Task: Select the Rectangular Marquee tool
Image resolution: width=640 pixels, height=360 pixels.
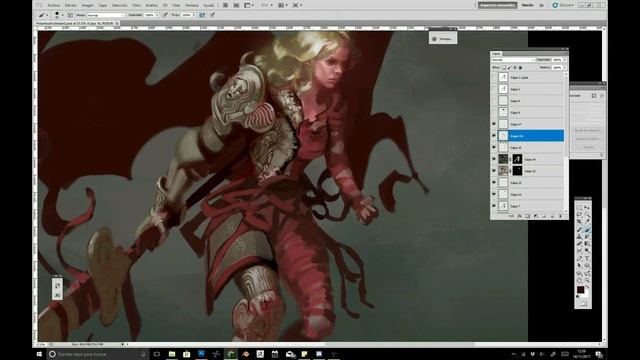Action: pos(579,208)
